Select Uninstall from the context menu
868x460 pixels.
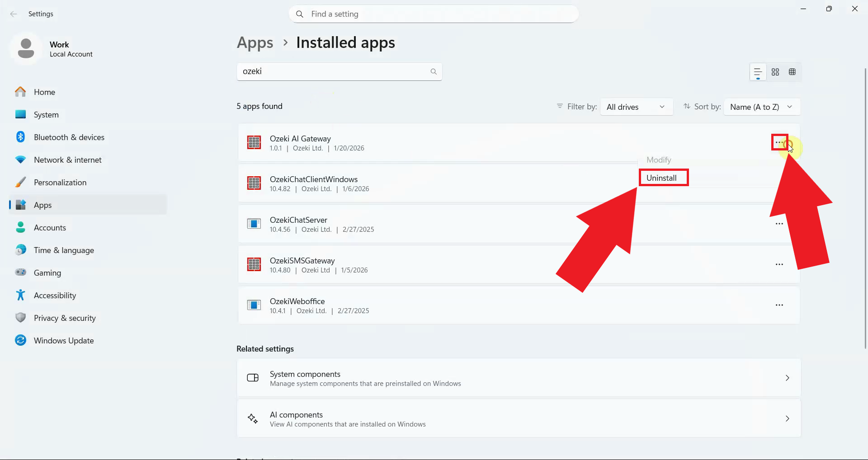pos(663,178)
